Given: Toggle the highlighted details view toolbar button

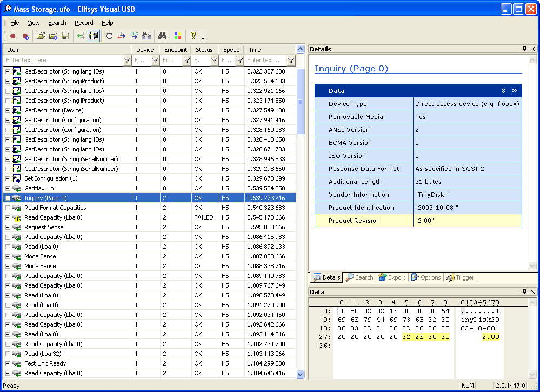Looking at the screenshot, I should [94, 36].
